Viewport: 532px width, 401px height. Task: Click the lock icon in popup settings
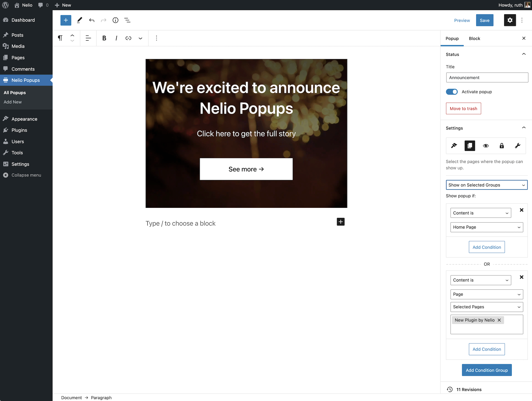tap(502, 145)
